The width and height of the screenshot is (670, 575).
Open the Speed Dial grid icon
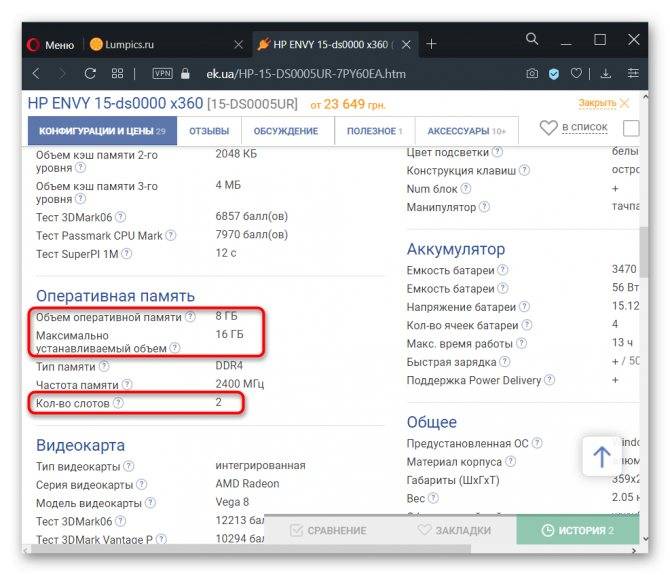click(x=117, y=73)
